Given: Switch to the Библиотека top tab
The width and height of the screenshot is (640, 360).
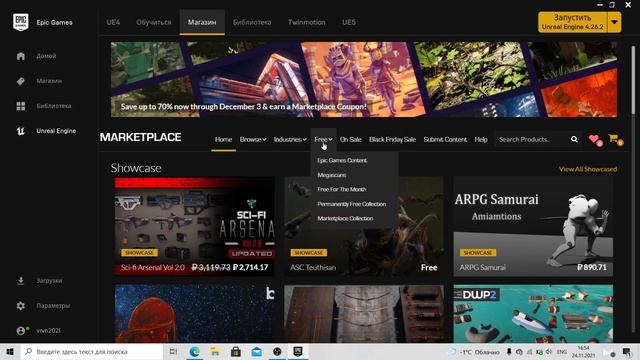Looking at the screenshot, I should click(252, 22).
